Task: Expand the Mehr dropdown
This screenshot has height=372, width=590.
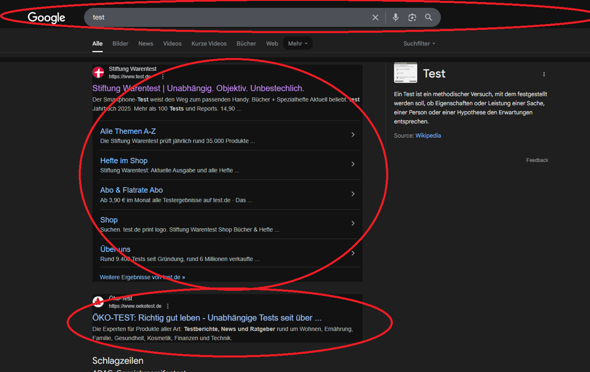Action: click(x=298, y=44)
